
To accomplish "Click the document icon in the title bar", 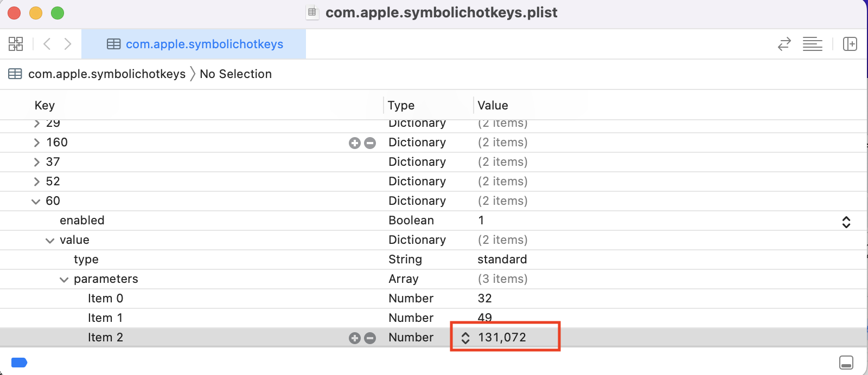I will click(312, 12).
